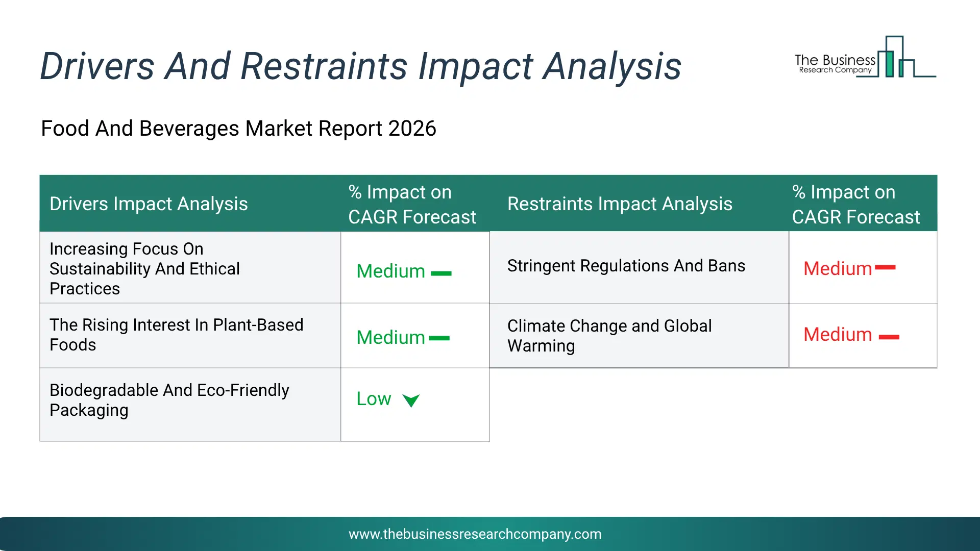The image size is (980, 551).
Task: Select Increasing Focus On Sustainability And Ethical Practices cell
Action: tap(190, 268)
